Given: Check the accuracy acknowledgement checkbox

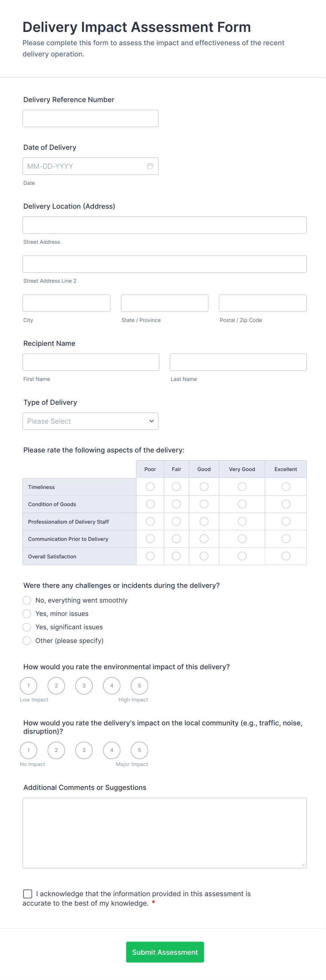Looking at the screenshot, I should click(28, 894).
